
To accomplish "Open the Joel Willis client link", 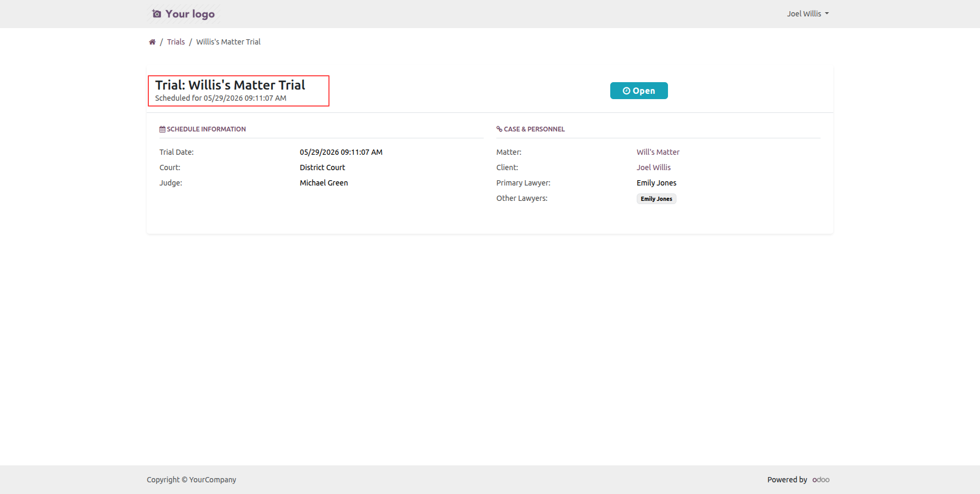I will point(654,167).
